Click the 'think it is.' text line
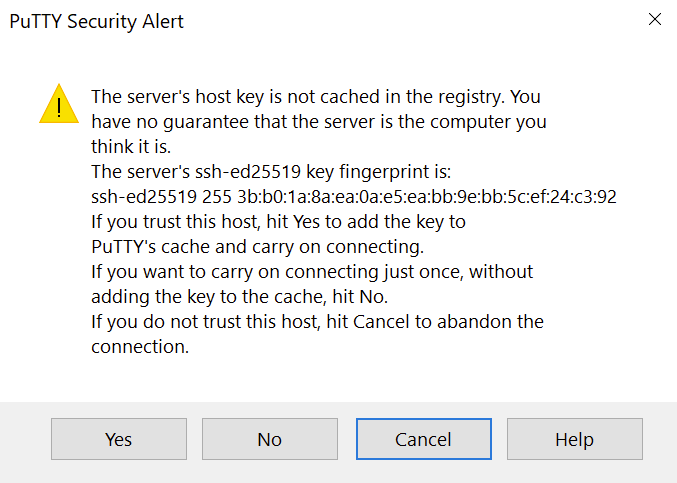677x483 pixels. pos(131,147)
